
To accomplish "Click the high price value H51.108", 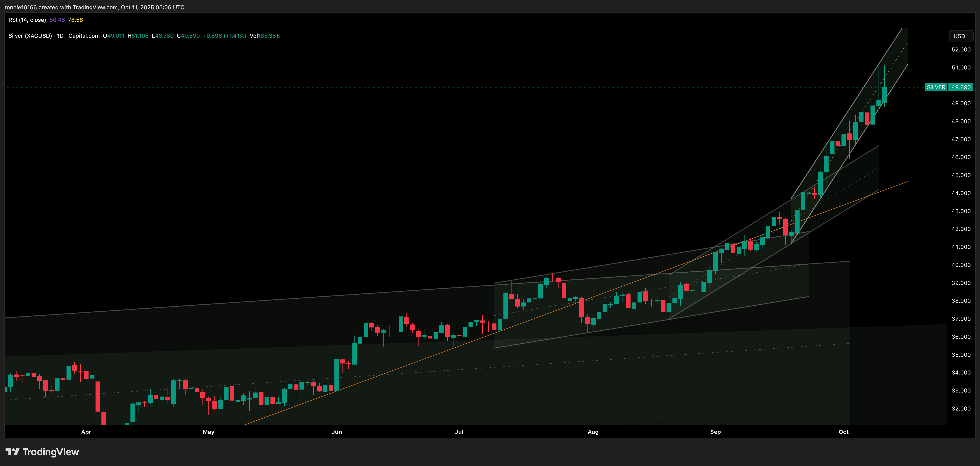I will [138, 36].
